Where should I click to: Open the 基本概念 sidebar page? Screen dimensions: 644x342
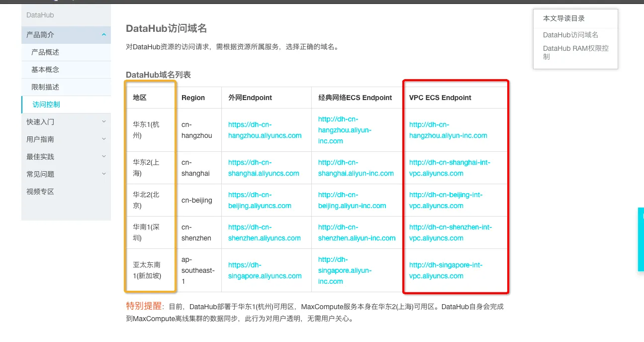coord(45,70)
